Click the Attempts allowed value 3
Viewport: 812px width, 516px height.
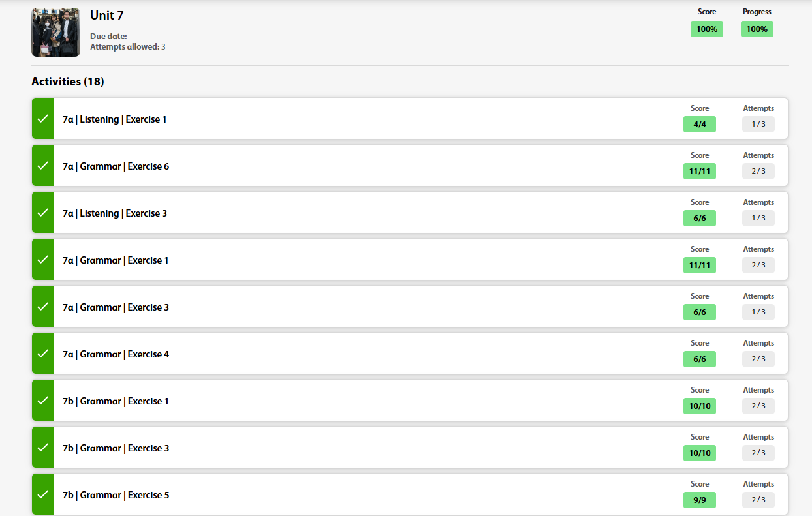tap(163, 47)
